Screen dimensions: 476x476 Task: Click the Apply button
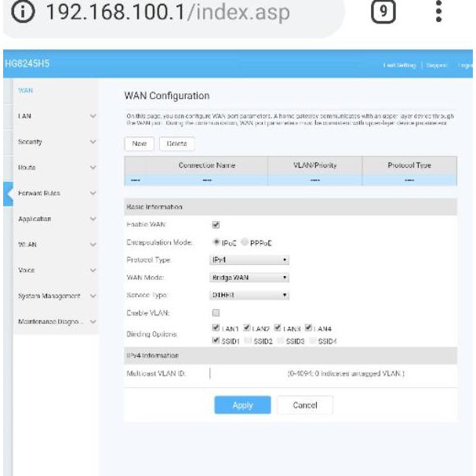(242, 405)
